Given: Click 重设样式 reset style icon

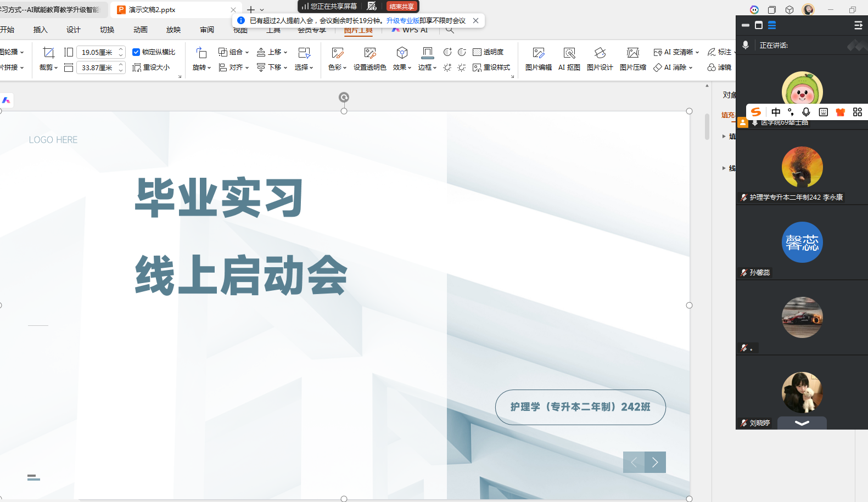Looking at the screenshot, I should coord(491,67).
